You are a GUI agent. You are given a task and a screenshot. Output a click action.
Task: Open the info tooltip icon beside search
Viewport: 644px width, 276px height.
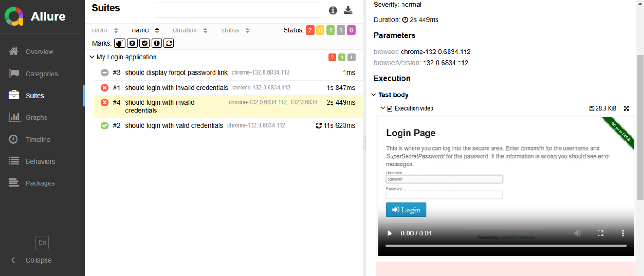tap(333, 11)
